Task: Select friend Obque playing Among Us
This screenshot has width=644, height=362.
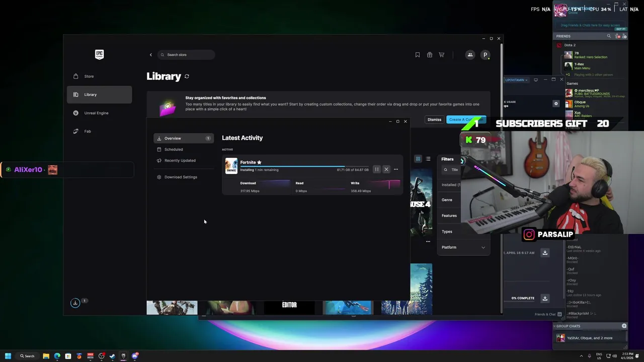Action: pyautogui.click(x=596, y=105)
